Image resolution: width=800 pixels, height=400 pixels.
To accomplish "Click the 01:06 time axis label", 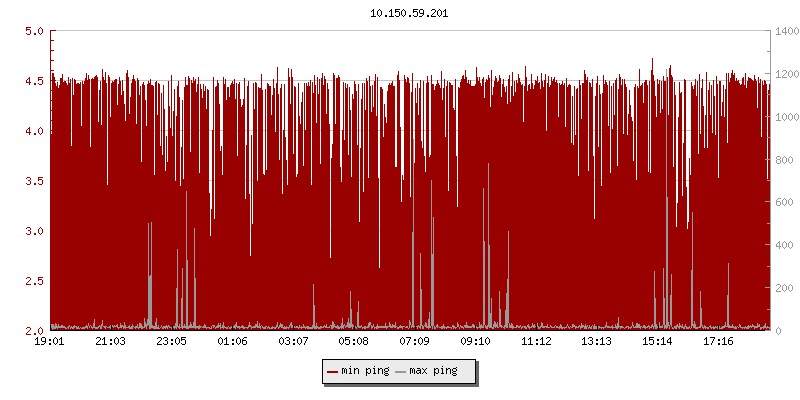I will 232,342.
